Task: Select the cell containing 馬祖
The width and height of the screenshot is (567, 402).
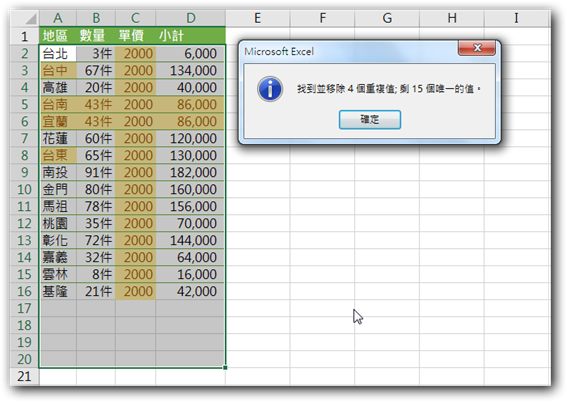Action: (58, 206)
